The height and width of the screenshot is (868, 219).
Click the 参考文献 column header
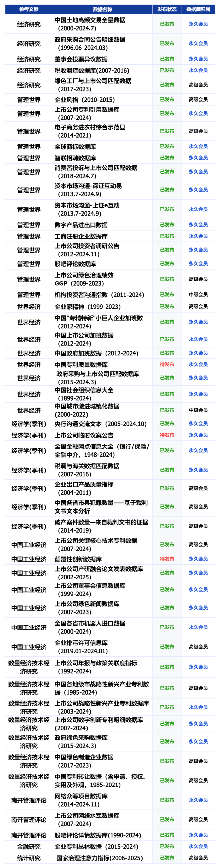click(29, 10)
